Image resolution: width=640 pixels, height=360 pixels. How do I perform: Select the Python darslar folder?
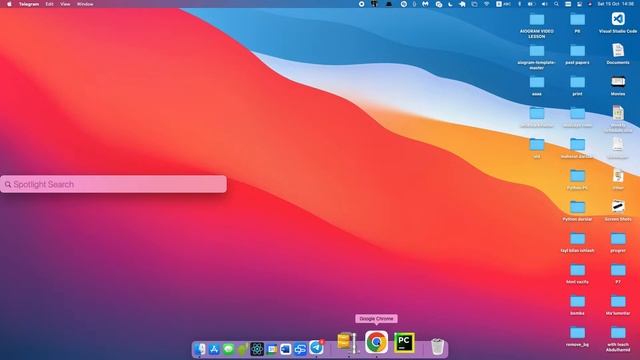click(577, 211)
